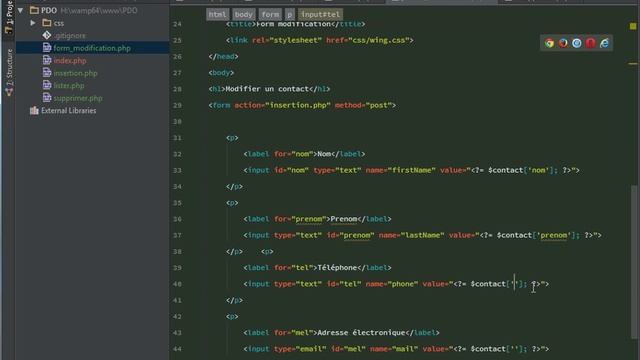The height and width of the screenshot is (360, 640).
Task: Click $contact['nom'] PHP expression
Action: [521, 170]
